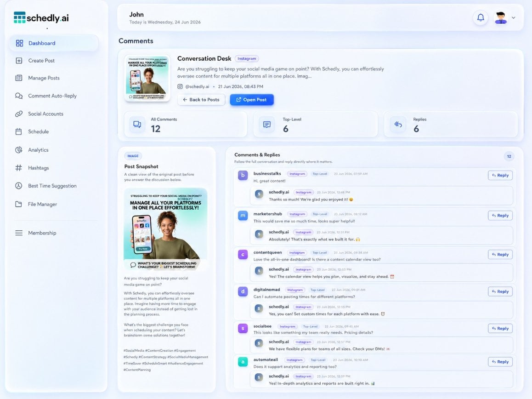Click the username 'socialbee'
Viewport: 532px width, 399px height.
point(263,326)
